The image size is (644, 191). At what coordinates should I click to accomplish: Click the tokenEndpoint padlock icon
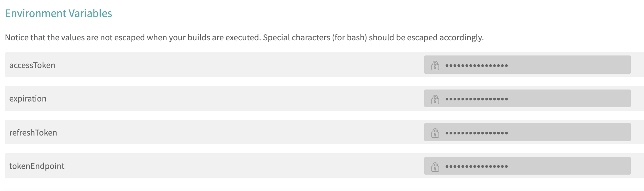[435, 166]
